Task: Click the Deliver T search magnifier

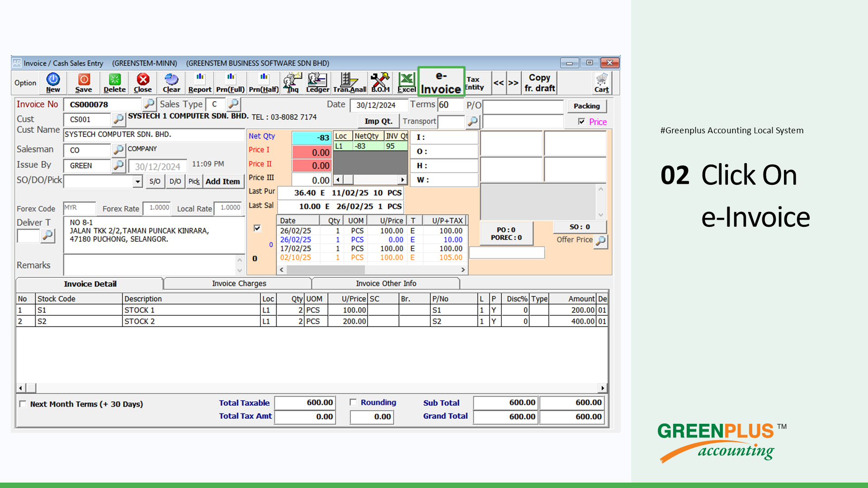Action: (47, 235)
